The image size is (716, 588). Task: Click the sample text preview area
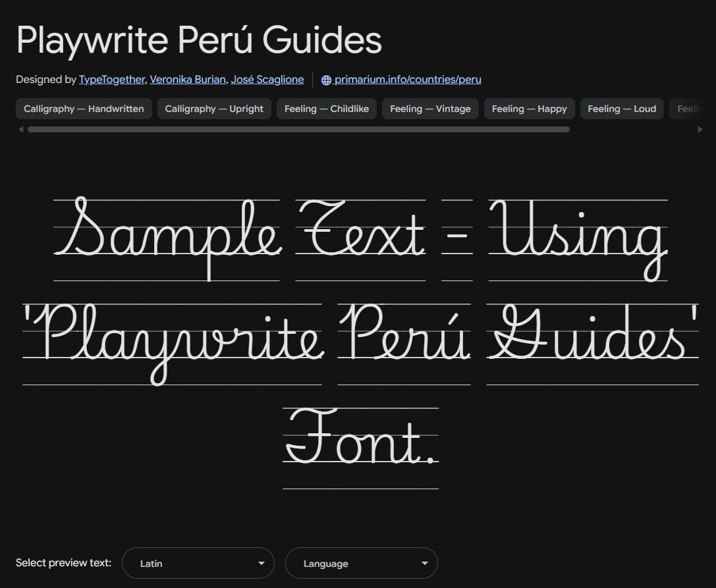coord(360,342)
